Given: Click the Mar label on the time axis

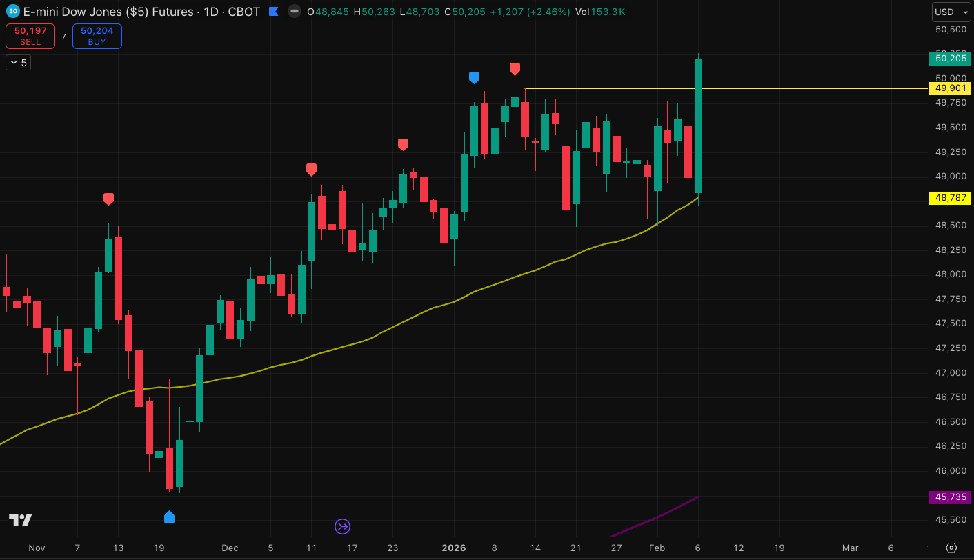Looking at the screenshot, I should tap(851, 548).
